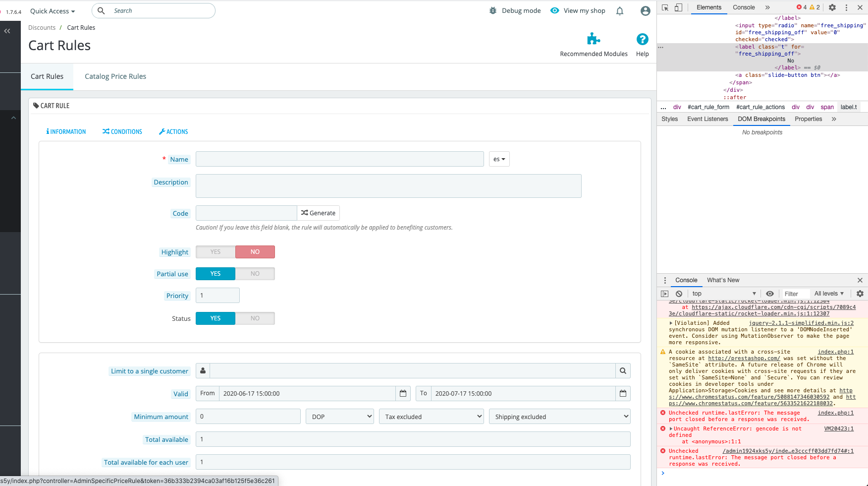Open the Styles pane tab

click(669, 119)
